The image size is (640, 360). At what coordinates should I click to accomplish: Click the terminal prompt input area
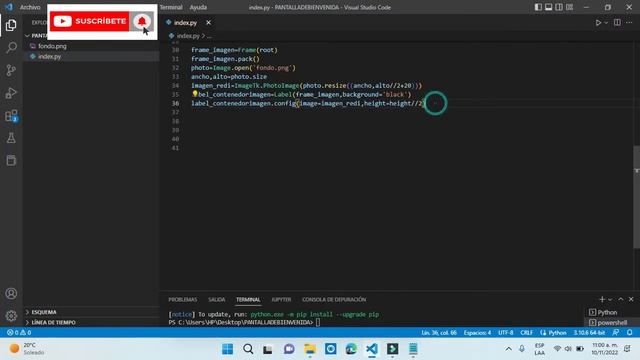(x=318, y=322)
